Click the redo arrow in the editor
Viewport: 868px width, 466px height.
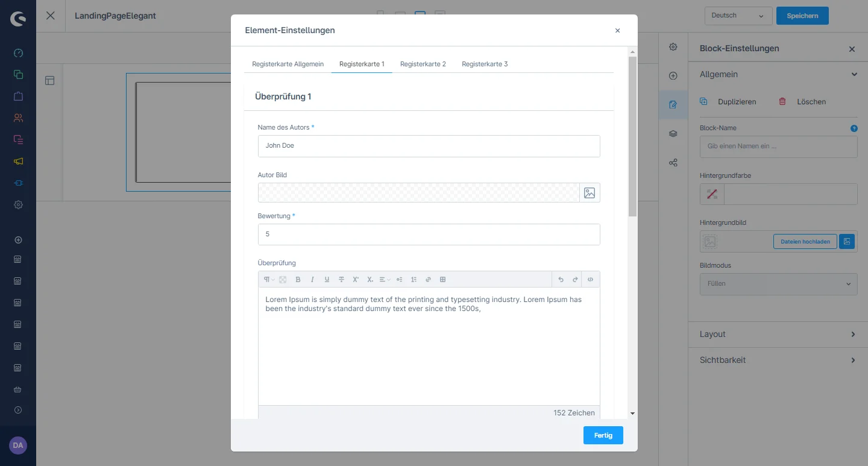[x=575, y=280]
